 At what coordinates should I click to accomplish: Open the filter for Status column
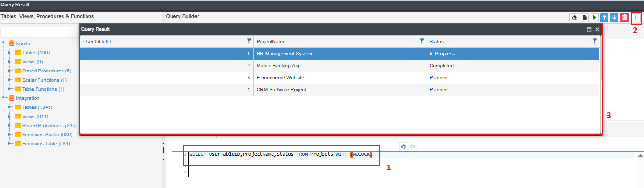(594, 41)
